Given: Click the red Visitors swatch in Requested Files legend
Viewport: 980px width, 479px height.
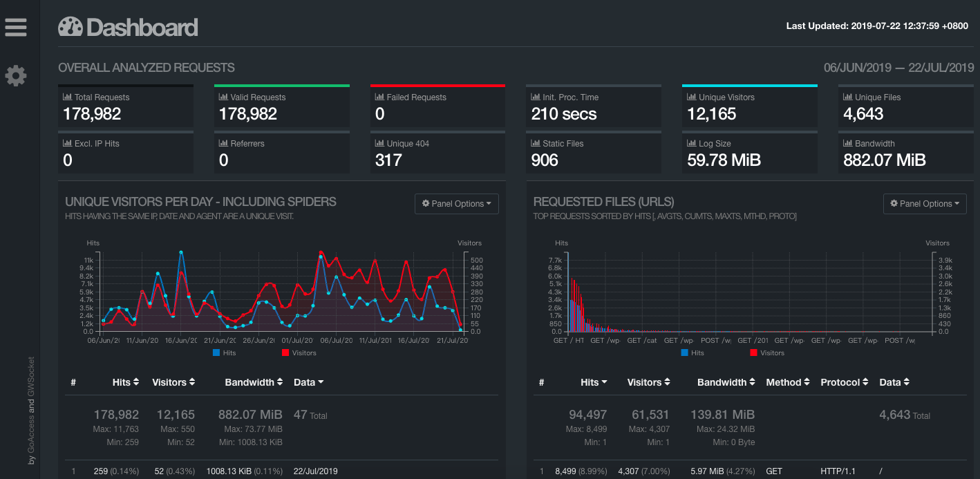Looking at the screenshot, I should coord(753,353).
